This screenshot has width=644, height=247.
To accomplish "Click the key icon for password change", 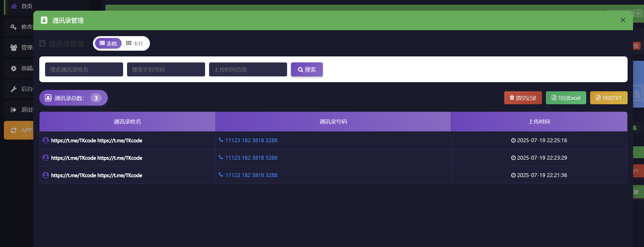I will click(14, 27).
